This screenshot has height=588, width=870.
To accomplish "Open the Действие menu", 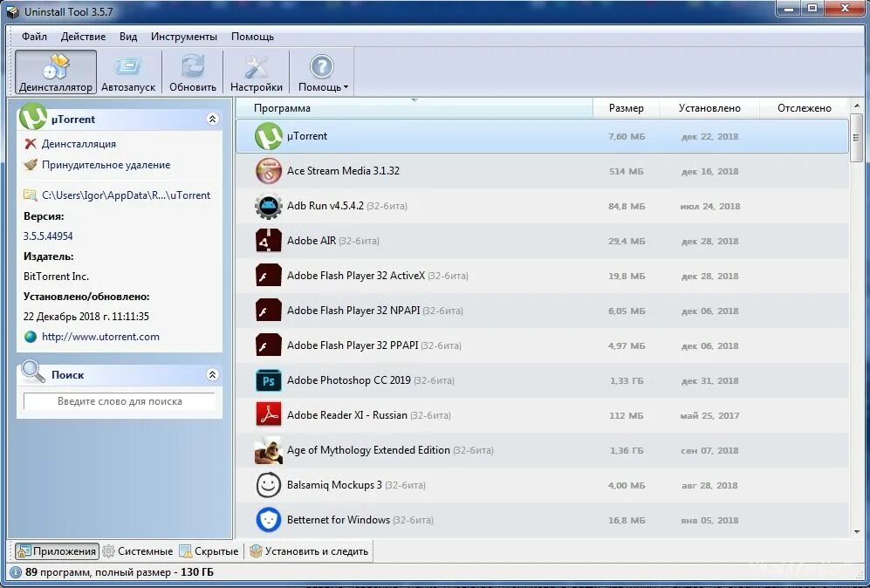I will 83,37.
